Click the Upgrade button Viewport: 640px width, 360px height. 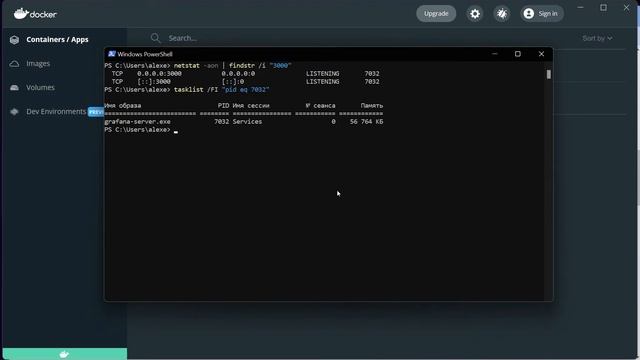pos(436,13)
